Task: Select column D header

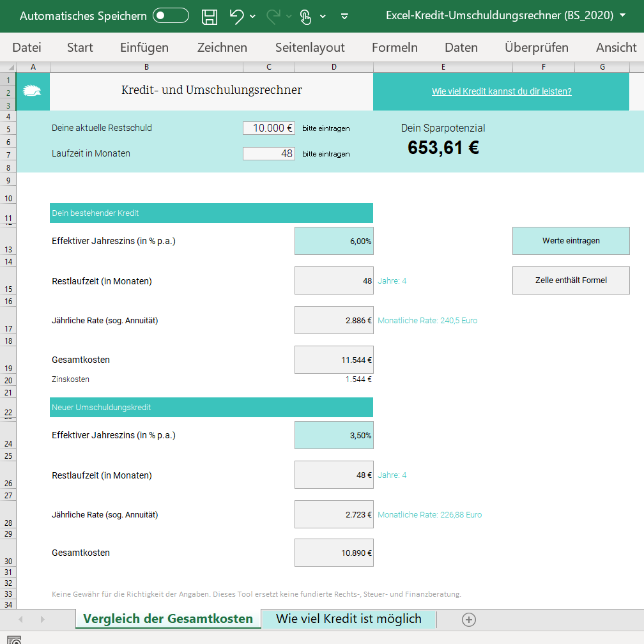Action: (334, 67)
